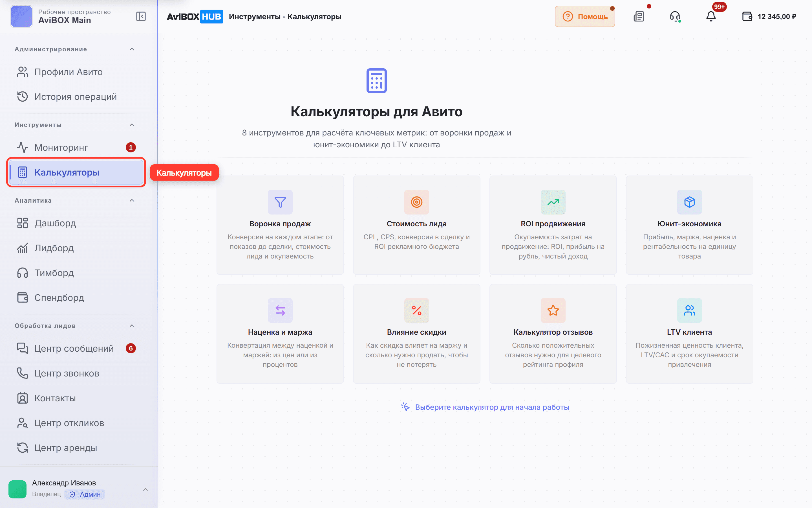Click the Админ role badge
This screenshot has height=508, width=812.
click(x=85, y=494)
